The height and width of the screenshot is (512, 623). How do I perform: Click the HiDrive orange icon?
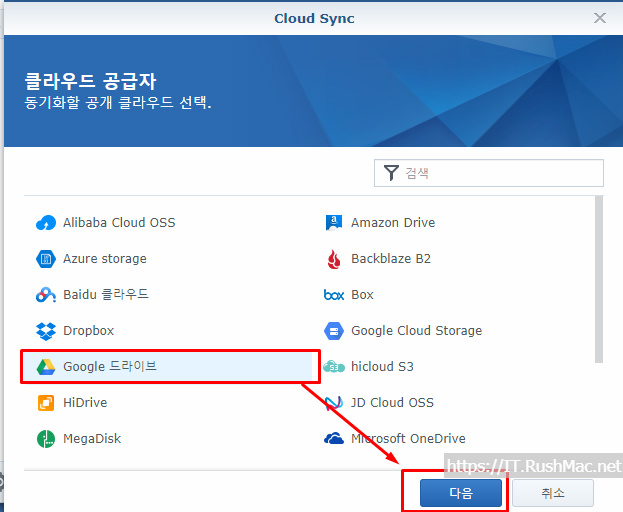coord(46,403)
